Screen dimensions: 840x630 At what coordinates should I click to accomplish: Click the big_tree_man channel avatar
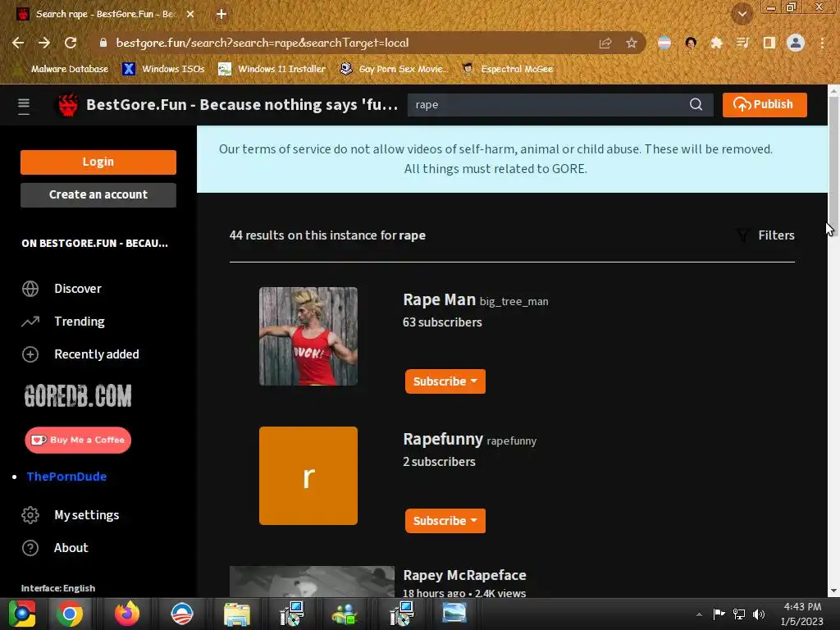308,336
